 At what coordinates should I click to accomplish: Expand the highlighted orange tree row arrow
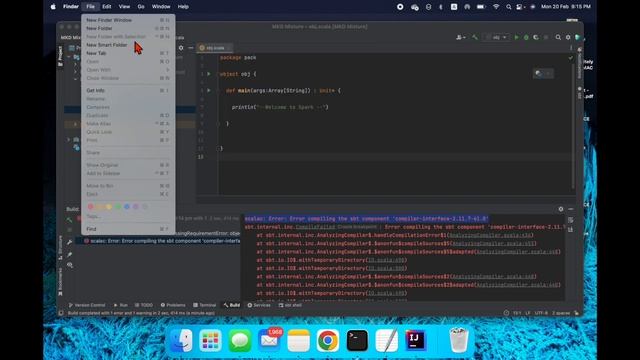75,124
